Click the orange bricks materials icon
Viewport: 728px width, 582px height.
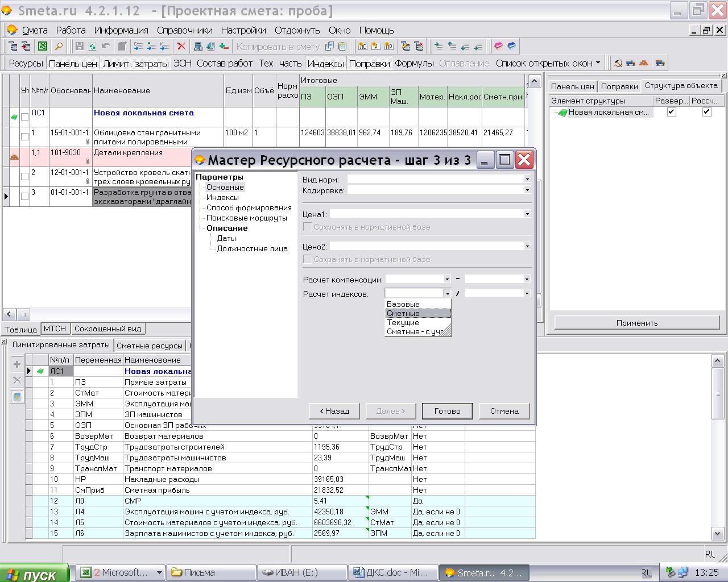click(x=644, y=63)
